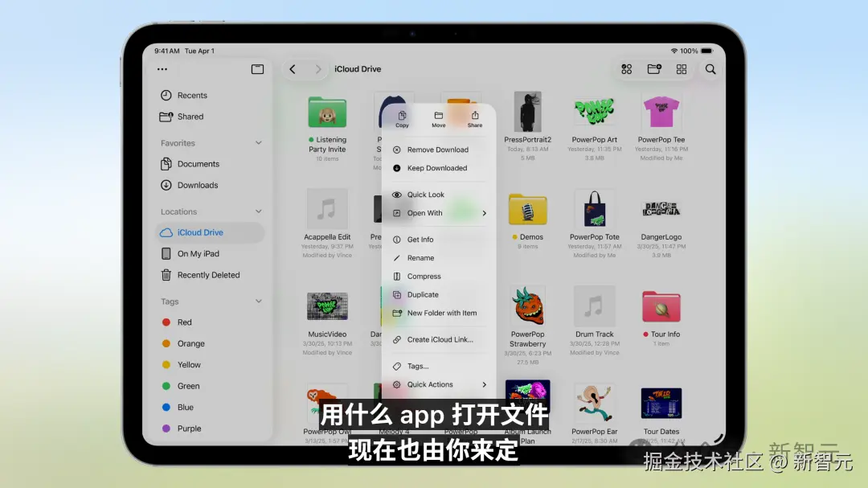Open the MusicVideo file

point(327,306)
